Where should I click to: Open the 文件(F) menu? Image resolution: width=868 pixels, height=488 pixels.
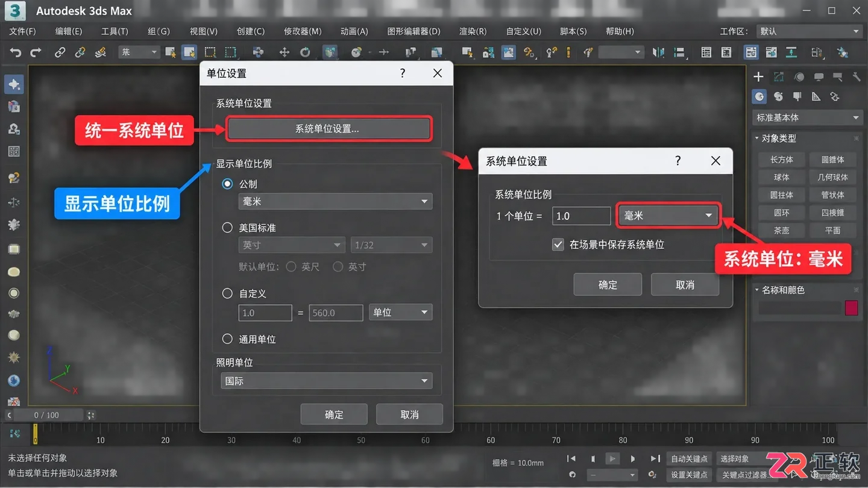pos(22,31)
